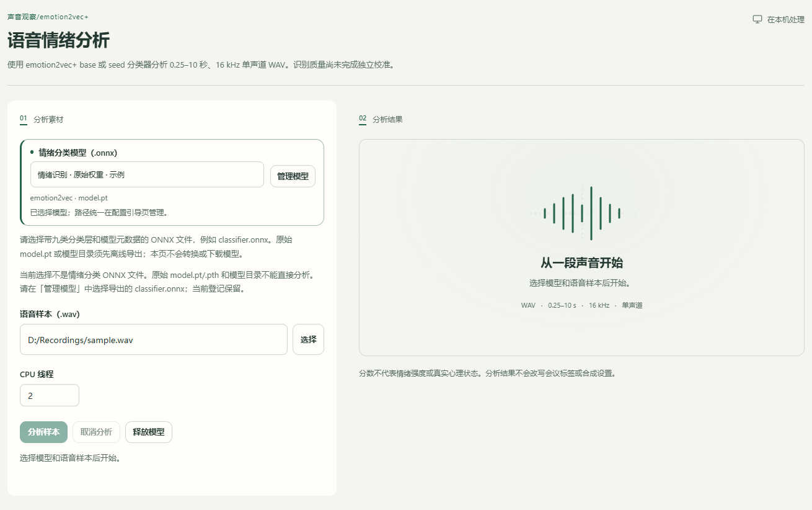Release the model using 释放模型
Viewport: 812px width, 510px height.
point(149,432)
